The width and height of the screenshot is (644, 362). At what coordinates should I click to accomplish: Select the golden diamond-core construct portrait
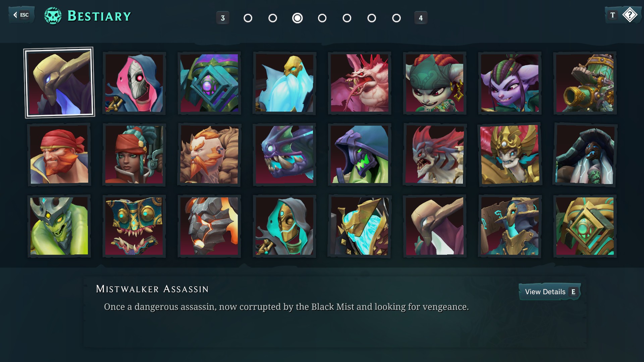click(x=585, y=226)
